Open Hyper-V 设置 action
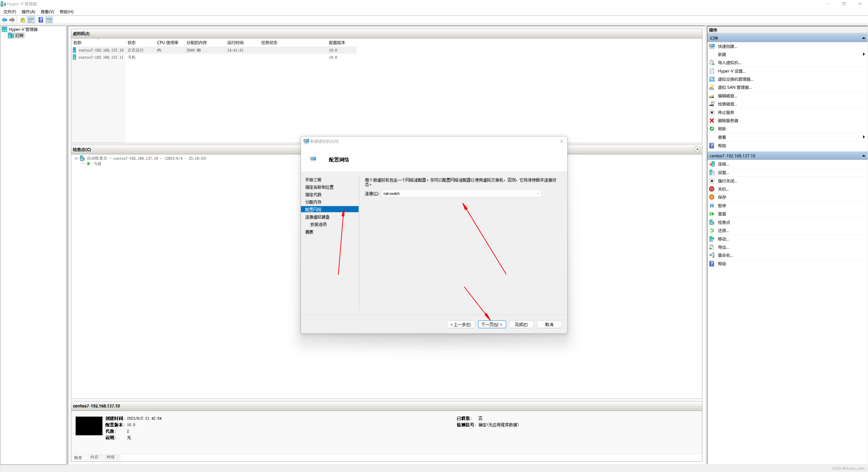Screen dimensions: 868x472 (x=731, y=71)
